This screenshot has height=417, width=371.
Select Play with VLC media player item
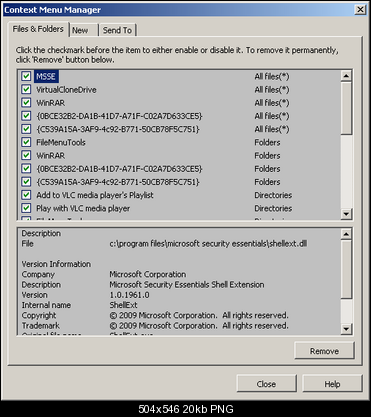click(83, 208)
